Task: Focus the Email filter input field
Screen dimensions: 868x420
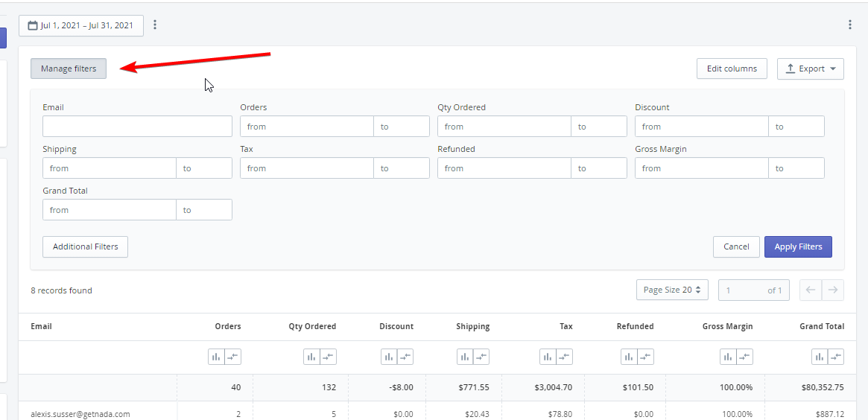Action: pyautogui.click(x=137, y=127)
